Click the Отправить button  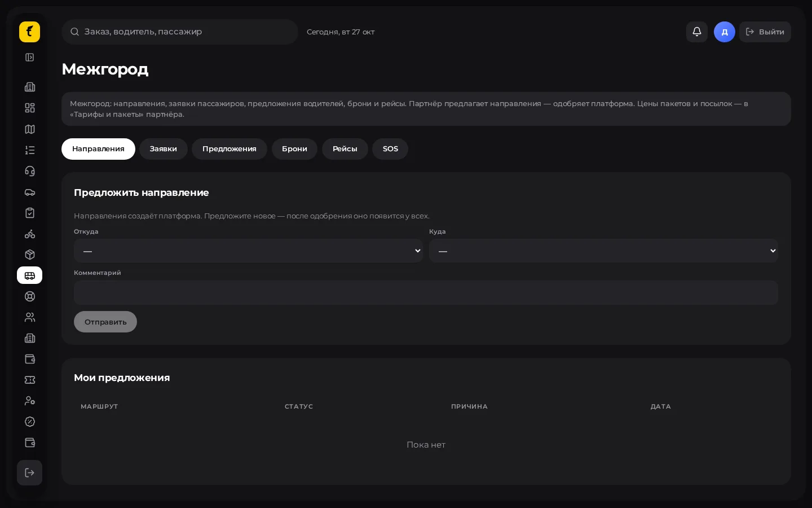[x=105, y=322]
